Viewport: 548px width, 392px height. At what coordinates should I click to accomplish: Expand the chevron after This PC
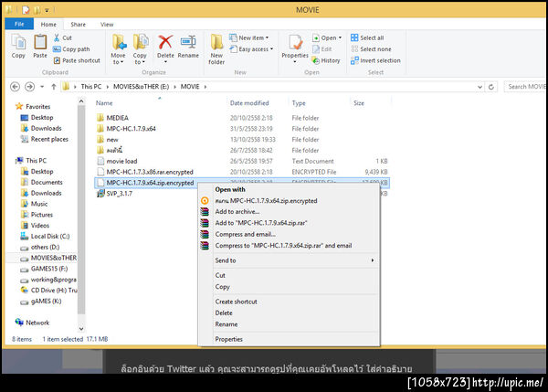(x=107, y=87)
